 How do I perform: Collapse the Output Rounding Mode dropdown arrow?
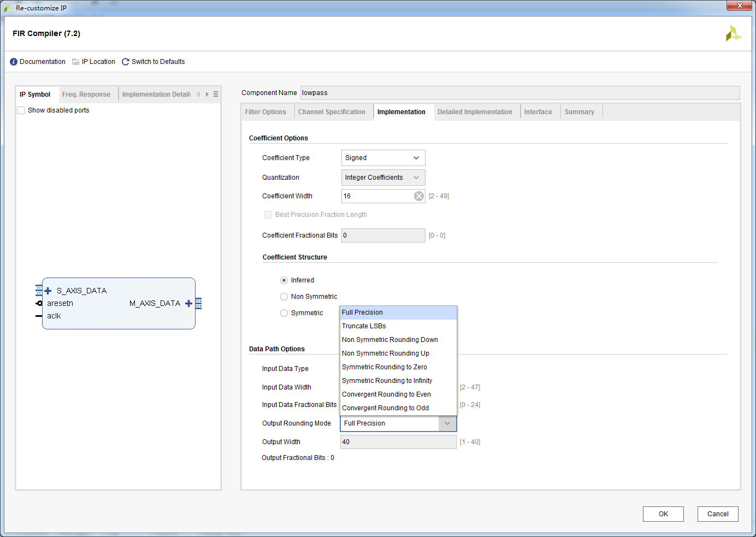click(x=447, y=423)
